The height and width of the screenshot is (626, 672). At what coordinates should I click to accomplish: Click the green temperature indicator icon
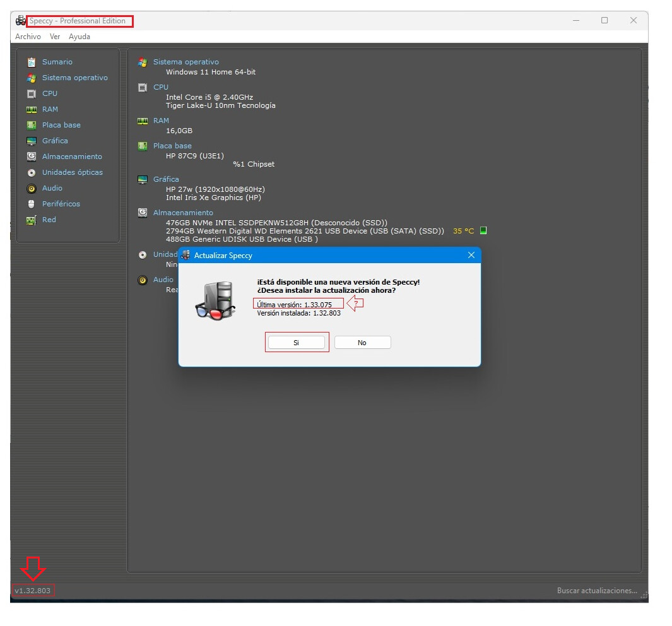[x=483, y=231]
